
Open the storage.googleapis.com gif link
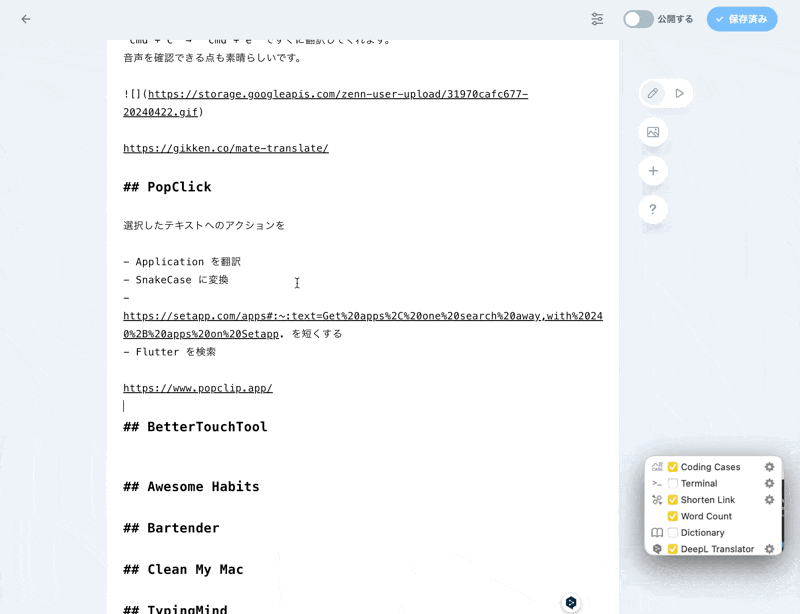(326, 103)
